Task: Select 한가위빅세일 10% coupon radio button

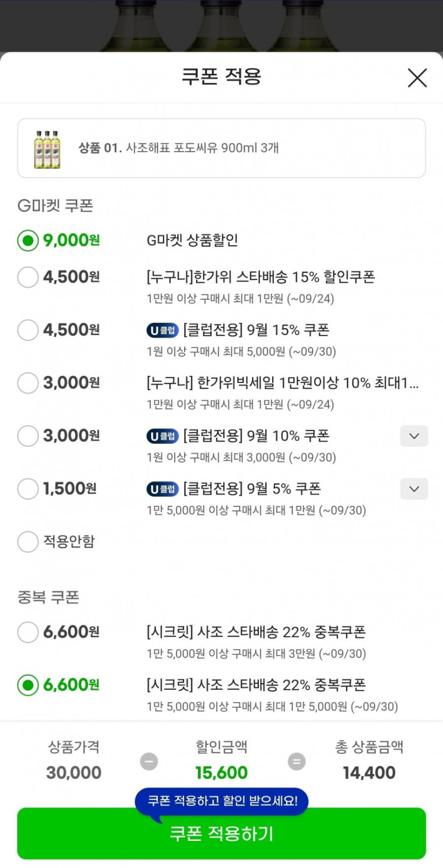Action: (x=28, y=383)
